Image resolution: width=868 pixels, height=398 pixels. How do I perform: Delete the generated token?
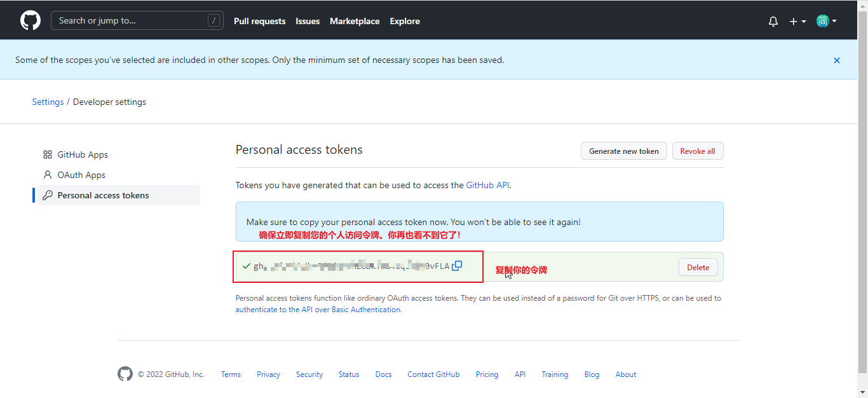[698, 267]
